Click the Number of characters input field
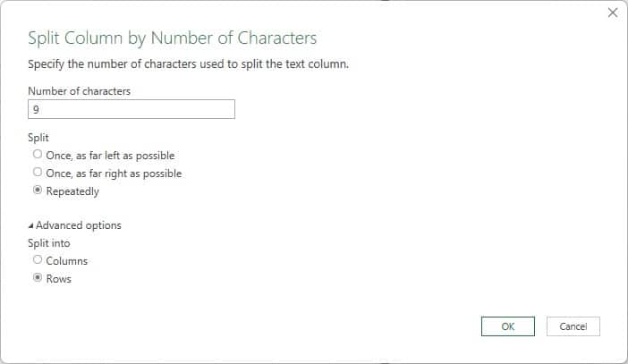This screenshot has height=364, width=628. pyautogui.click(x=132, y=109)
